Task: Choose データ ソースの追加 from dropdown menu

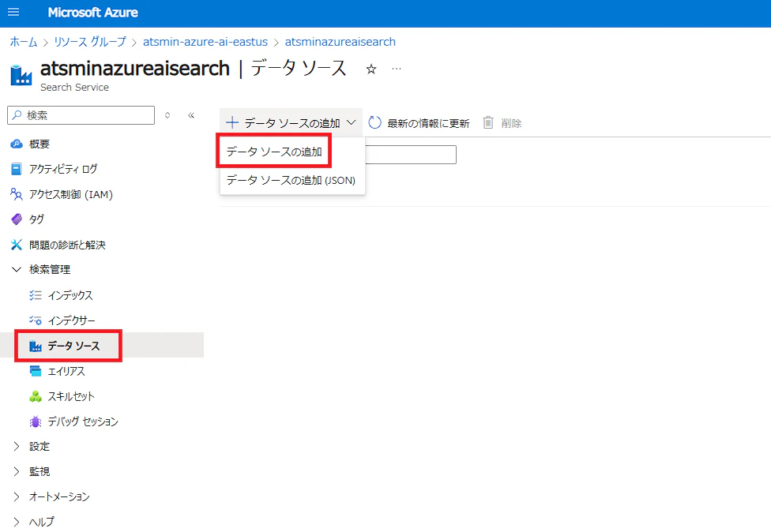Action: point(274,152)
